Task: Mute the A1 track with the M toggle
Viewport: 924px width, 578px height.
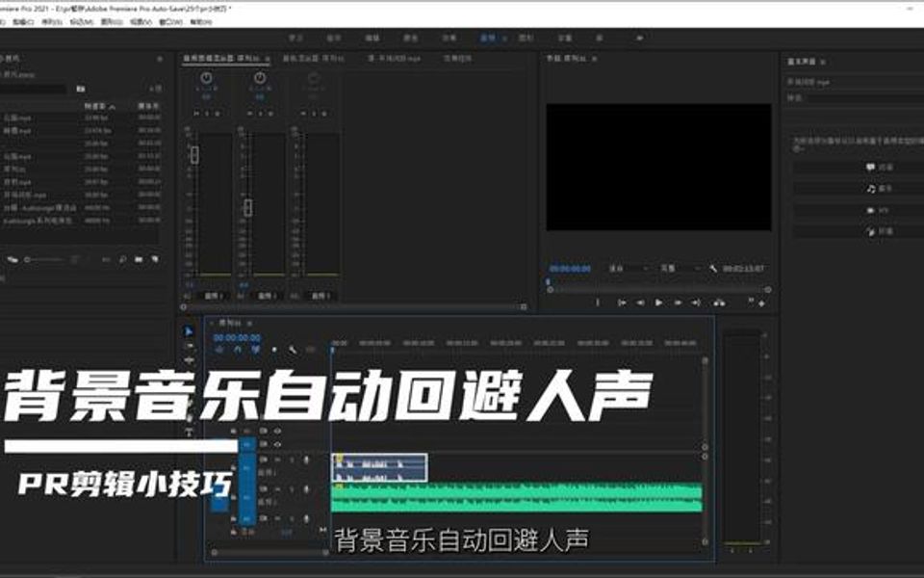Action: tap(277, 460)
